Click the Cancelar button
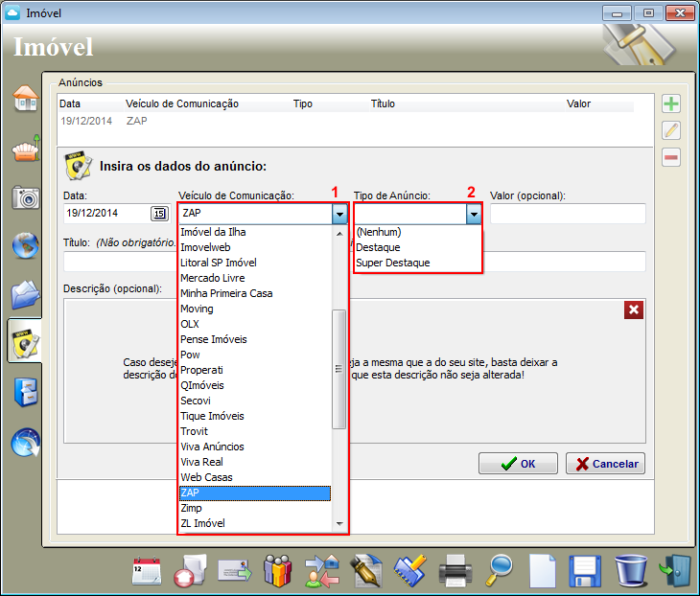700x596 pixels. tap(605, 464)
